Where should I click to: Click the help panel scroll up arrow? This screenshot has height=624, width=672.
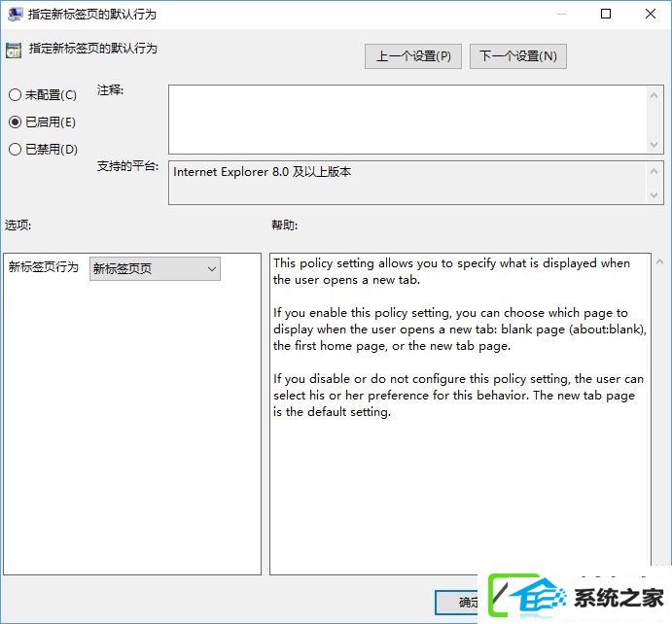(660, 261)
